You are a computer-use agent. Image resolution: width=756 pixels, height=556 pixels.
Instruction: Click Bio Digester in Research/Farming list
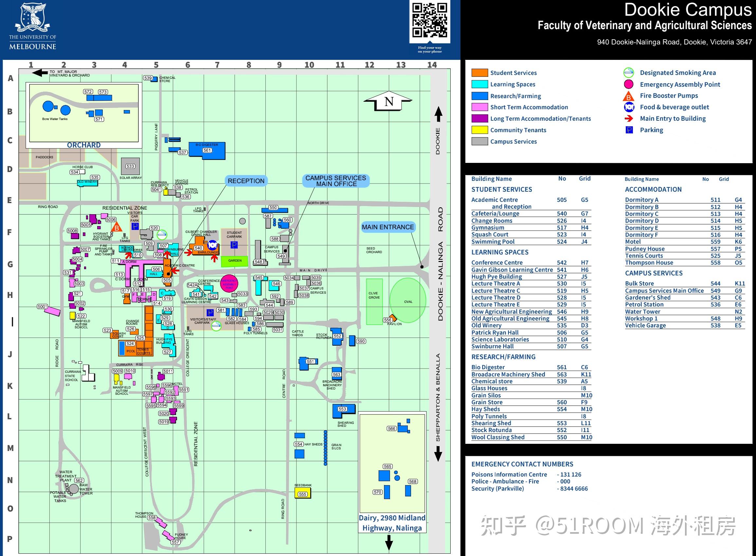coord(488,367)
